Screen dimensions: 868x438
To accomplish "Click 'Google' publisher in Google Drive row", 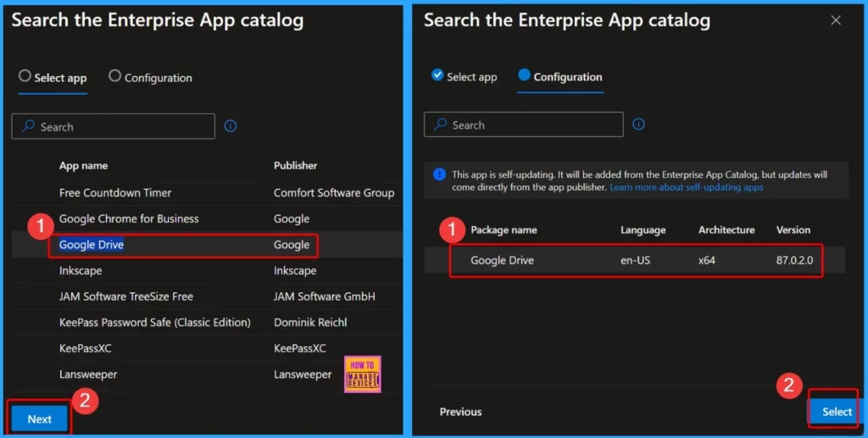I will tap(292, 245).
